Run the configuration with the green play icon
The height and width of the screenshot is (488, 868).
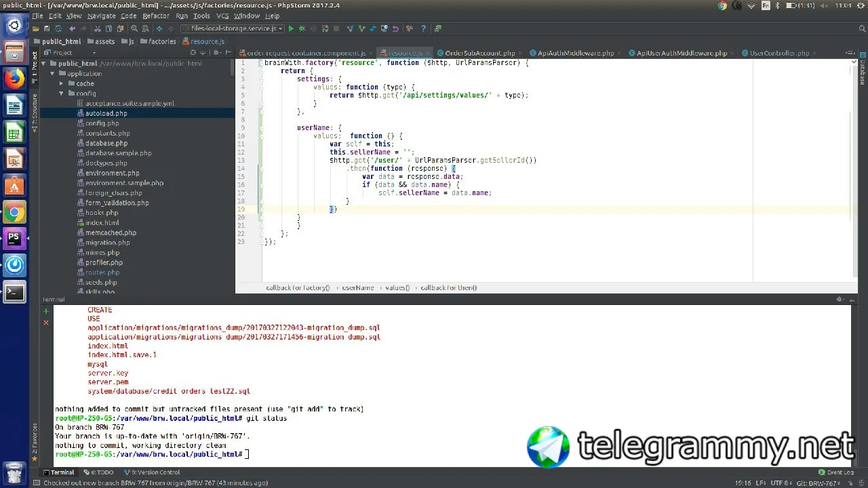[x=291, y=28]
